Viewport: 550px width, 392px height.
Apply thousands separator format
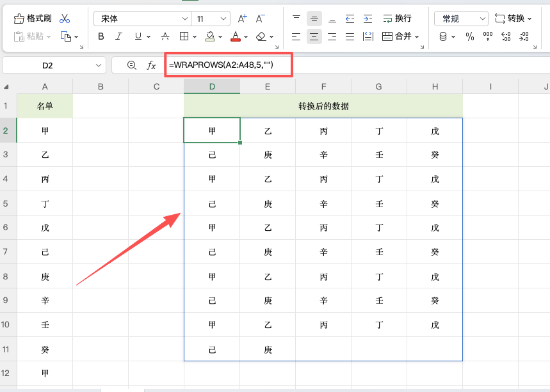[488, 36]
